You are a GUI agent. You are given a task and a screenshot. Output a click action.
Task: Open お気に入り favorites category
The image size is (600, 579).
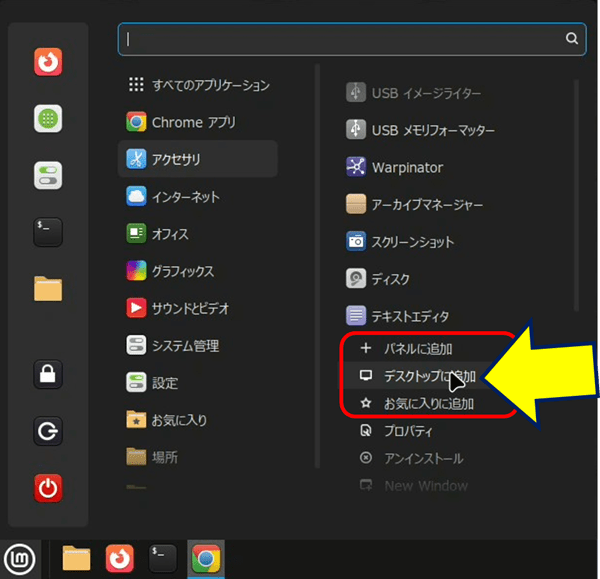(198, 420)
